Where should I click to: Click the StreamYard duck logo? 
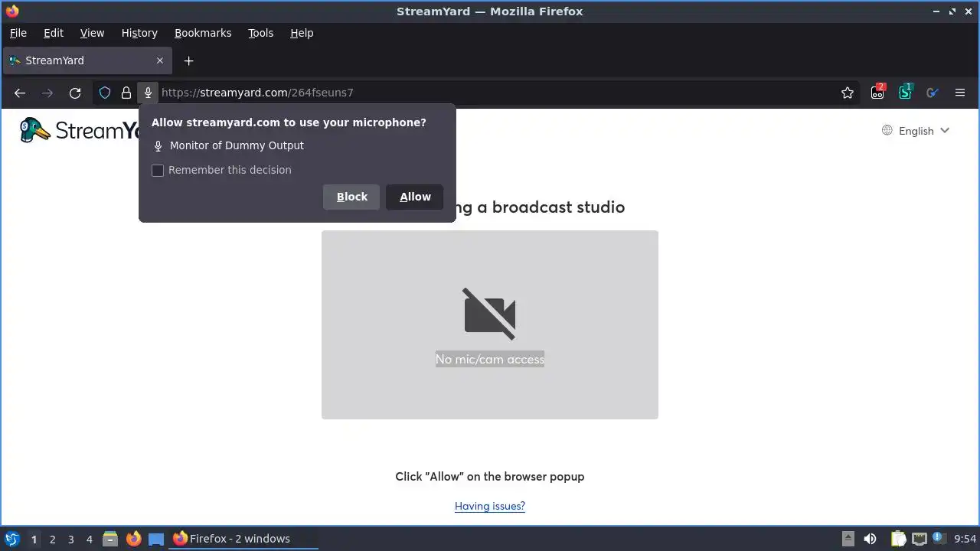click(x=34, y=130)
